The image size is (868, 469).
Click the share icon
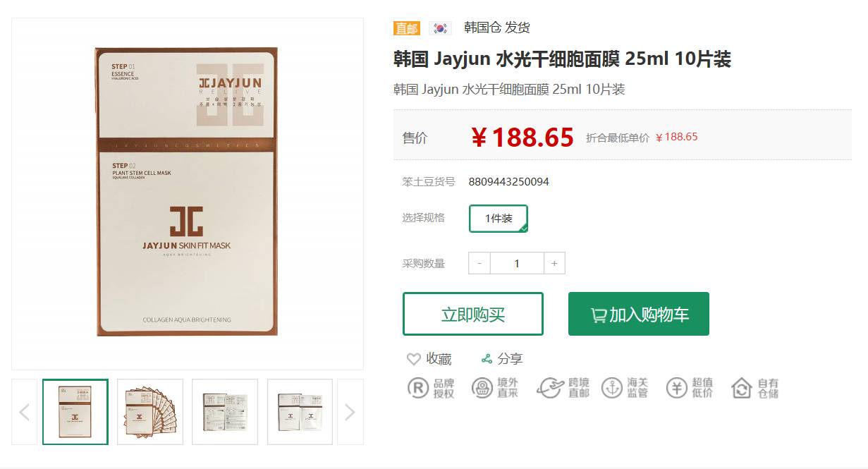487,359
